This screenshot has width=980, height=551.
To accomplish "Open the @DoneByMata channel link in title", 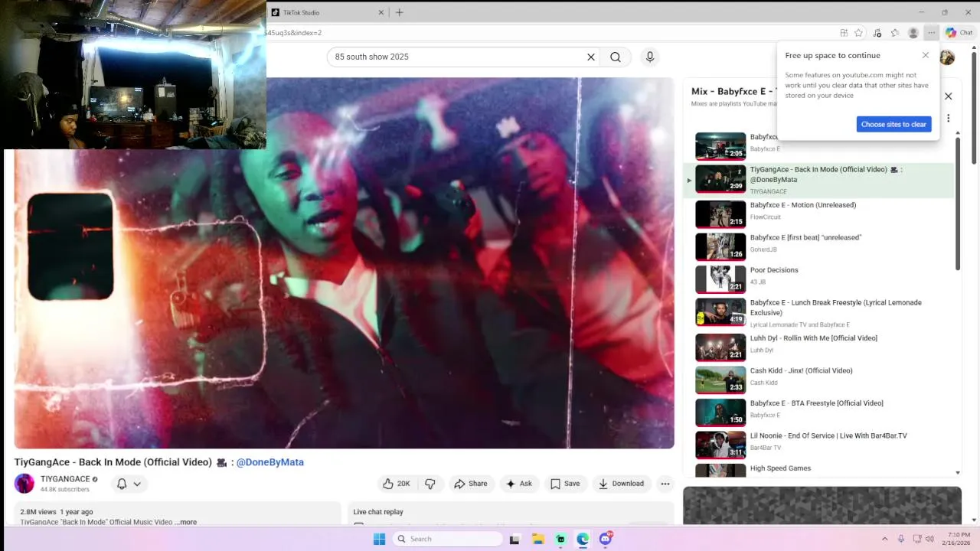I will click(x=270, y=462).
